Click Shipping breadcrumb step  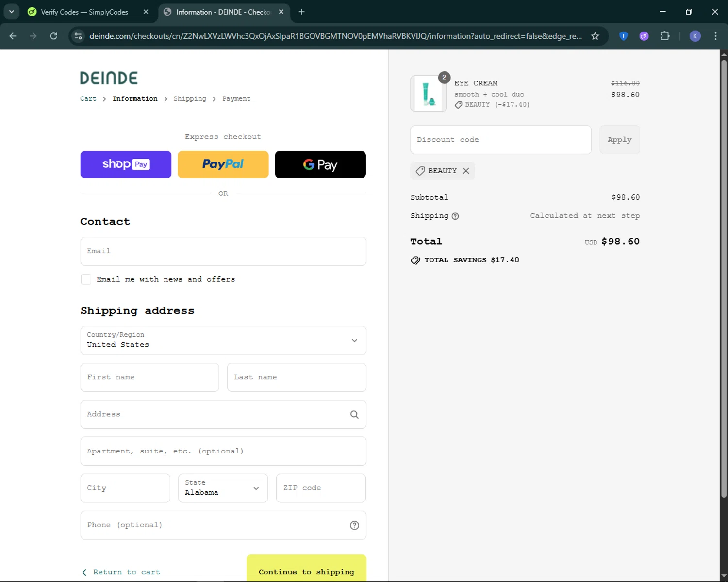tap(190, 99)
